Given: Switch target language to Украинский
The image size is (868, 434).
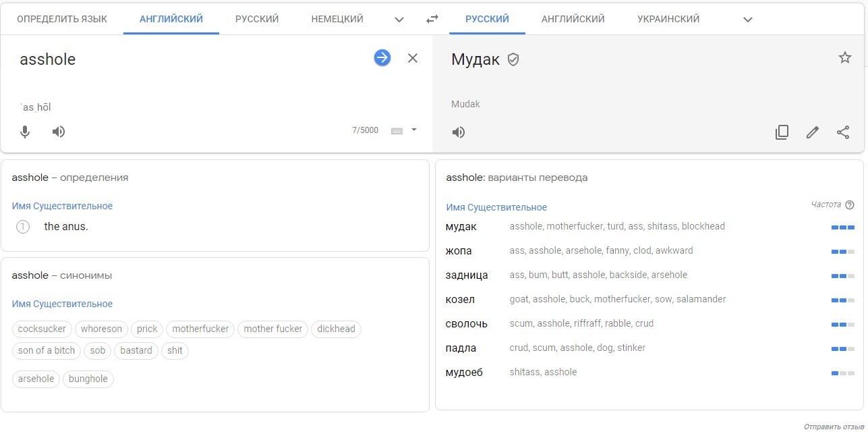Looking at the screenshot, I should tap(668, 19).
